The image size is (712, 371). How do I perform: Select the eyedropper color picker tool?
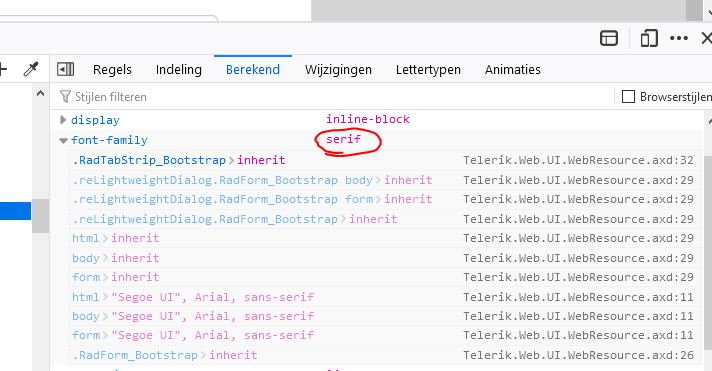pyautogui.click(x=31, y=69)
